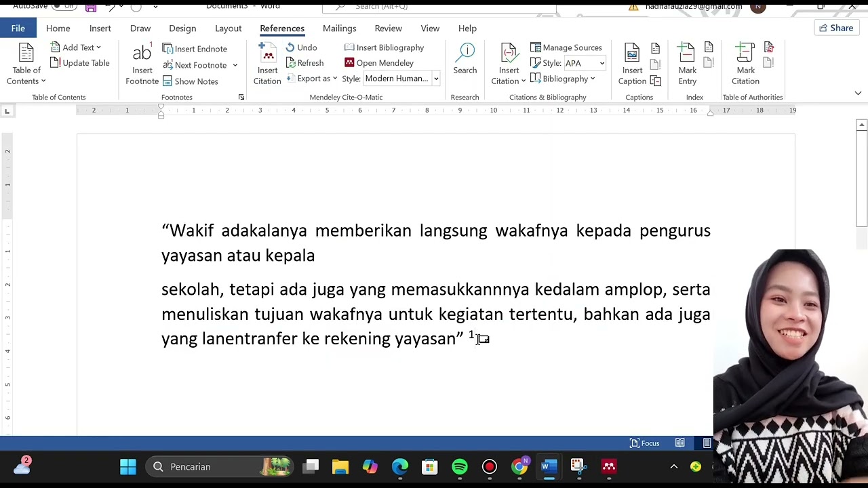868x488 pixels.
Task: Switch to the Review tab
Action: point(389,28)
